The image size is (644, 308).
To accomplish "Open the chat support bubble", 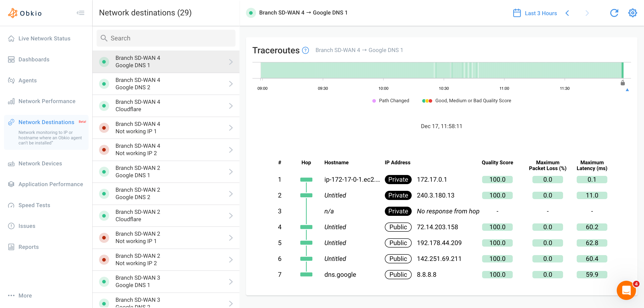I will coord(626,290).
